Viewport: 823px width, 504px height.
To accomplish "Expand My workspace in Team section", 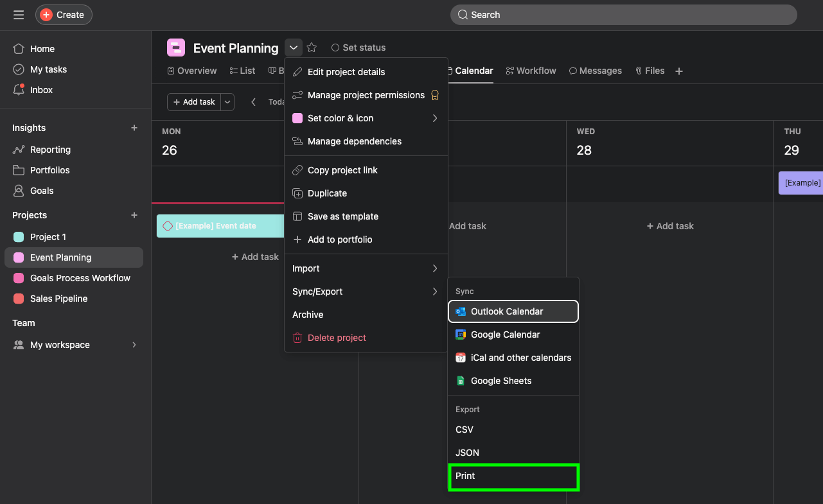I will tap(134, 344).
